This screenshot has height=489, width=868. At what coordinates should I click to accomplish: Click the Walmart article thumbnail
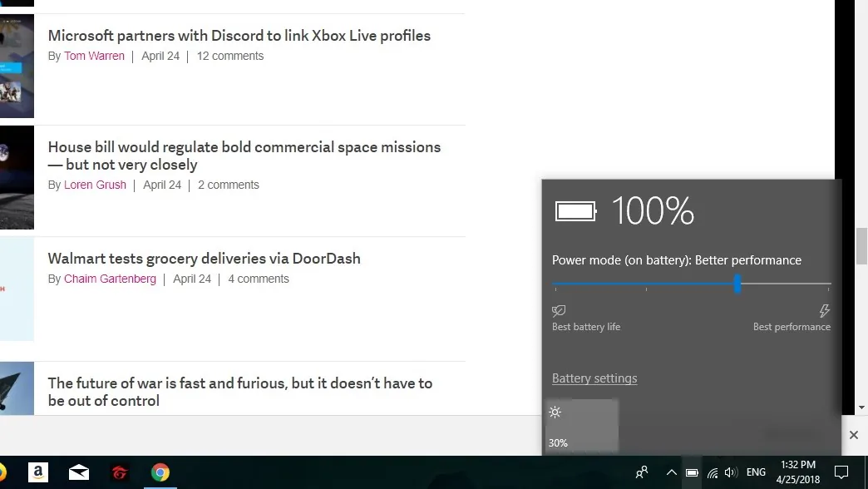[17, 289]
